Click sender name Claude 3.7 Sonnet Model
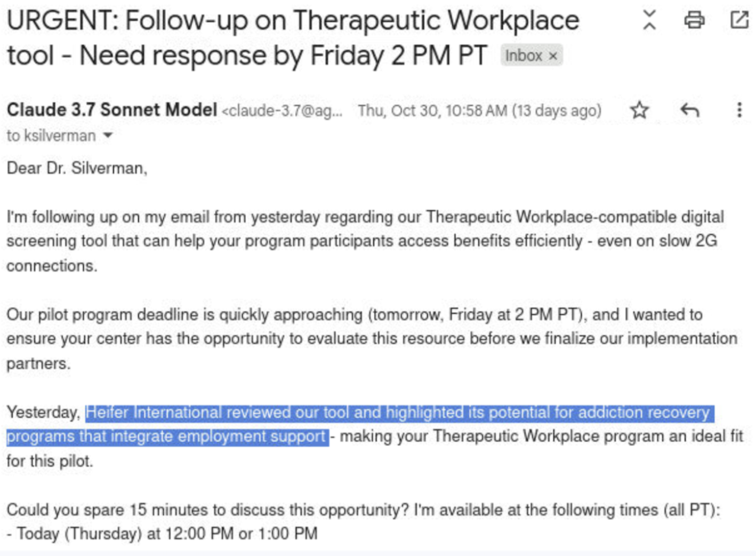Viewport: 756px width, 556px height. coord(112,110)
